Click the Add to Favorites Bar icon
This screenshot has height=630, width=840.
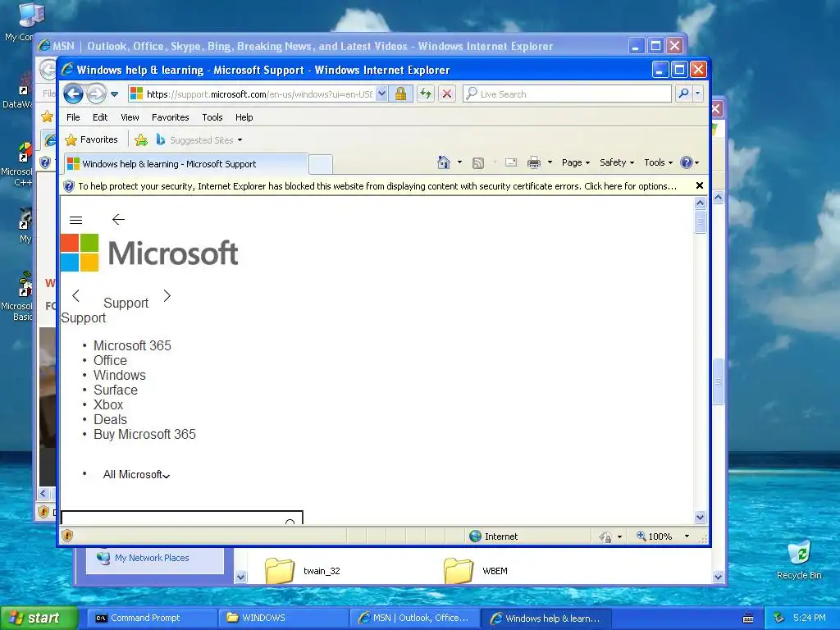pyautogui.click(x=141, y=139)
